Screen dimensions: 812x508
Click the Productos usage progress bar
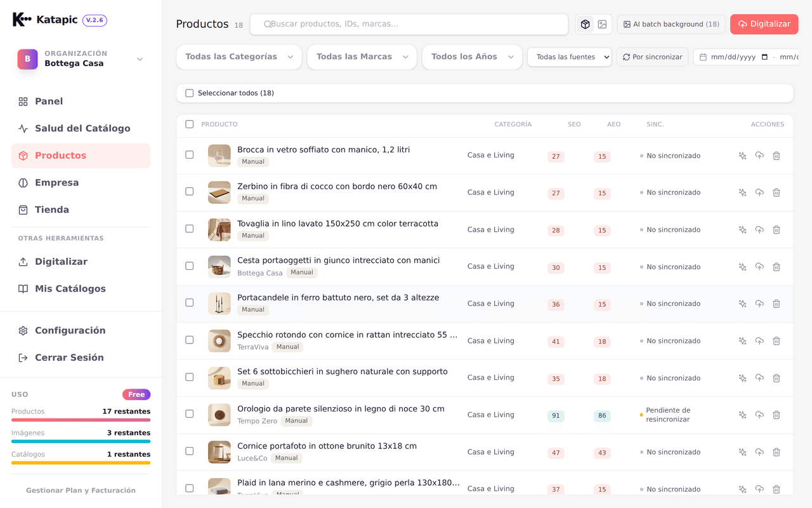coord(81,420)
